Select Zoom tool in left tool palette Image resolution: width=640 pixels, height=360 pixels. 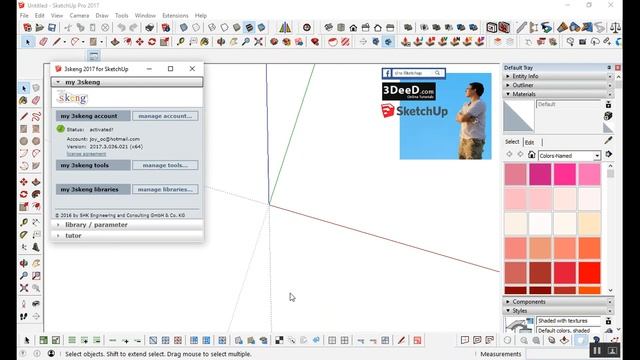click(24, 276)
